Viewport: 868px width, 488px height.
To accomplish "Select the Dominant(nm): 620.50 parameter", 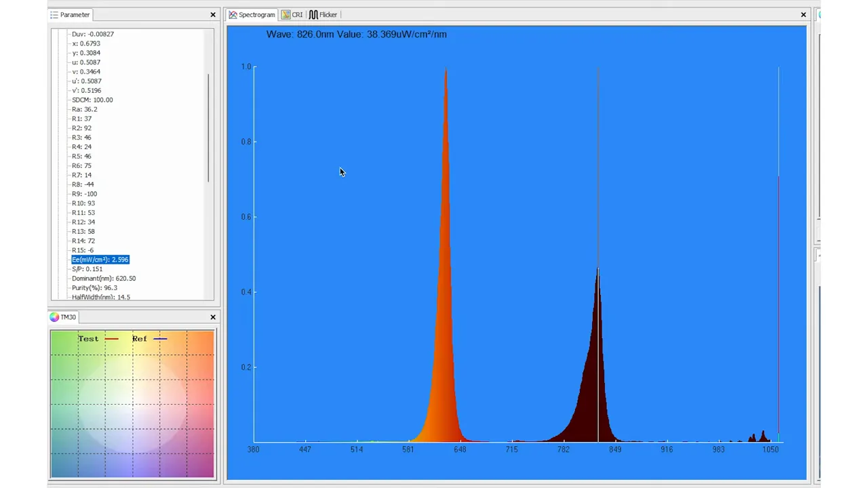I will click(x=104, y=278).
